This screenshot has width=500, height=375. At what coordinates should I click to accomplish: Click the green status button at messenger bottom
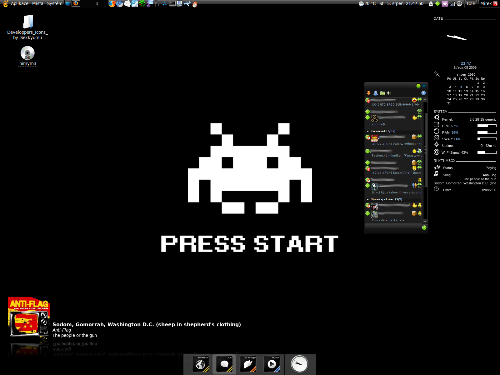point(424,228)
